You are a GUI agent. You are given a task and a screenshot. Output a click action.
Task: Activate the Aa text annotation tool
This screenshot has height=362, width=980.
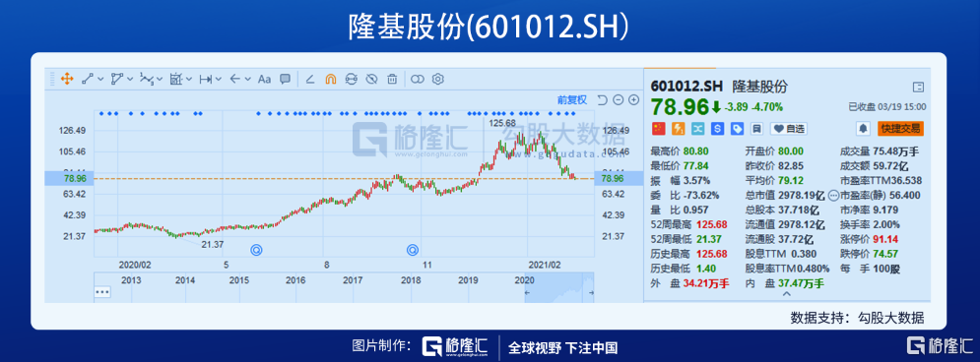[264, 80]
